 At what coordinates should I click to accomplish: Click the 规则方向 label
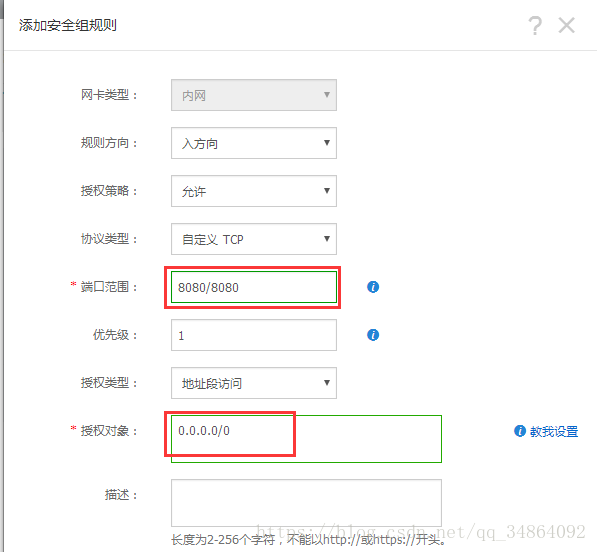point(109,143)
